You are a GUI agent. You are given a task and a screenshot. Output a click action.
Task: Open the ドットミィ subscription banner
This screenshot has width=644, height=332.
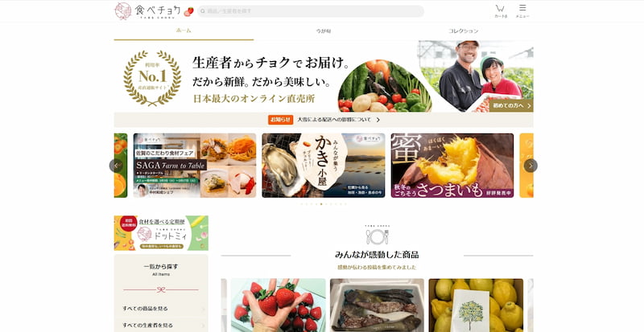coord(161,232)
